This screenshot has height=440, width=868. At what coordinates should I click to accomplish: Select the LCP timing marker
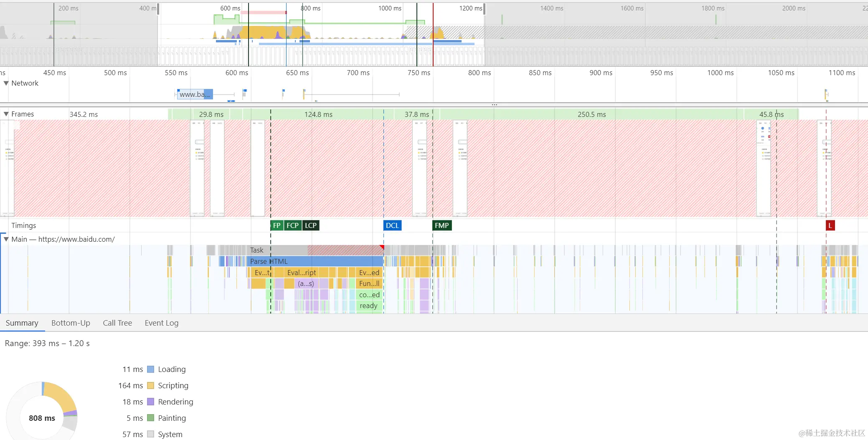tap(310, 225)
